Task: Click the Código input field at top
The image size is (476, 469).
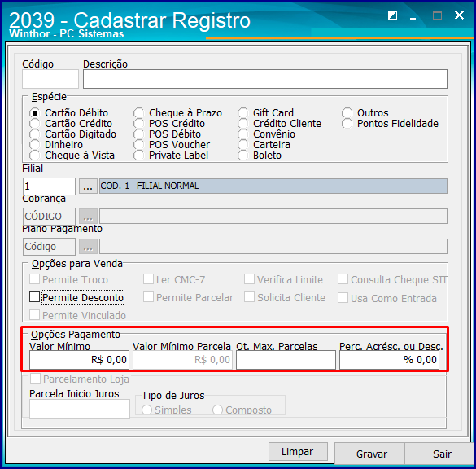Action: (x=50, y=79)
